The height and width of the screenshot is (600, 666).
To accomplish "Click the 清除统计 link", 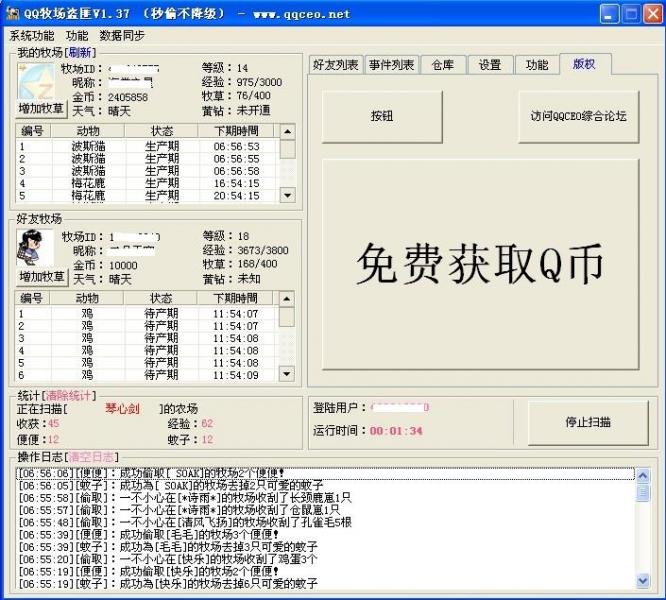I will (68, 396).
